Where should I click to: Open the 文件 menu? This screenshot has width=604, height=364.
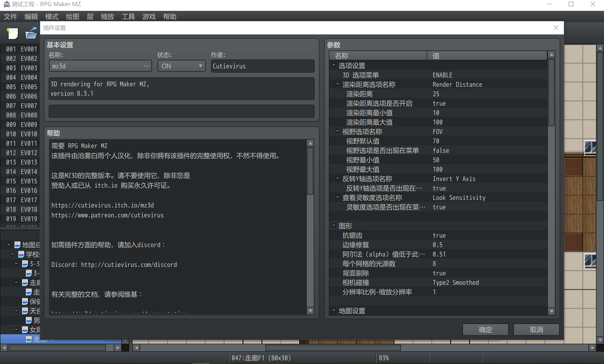click(10, 17)
